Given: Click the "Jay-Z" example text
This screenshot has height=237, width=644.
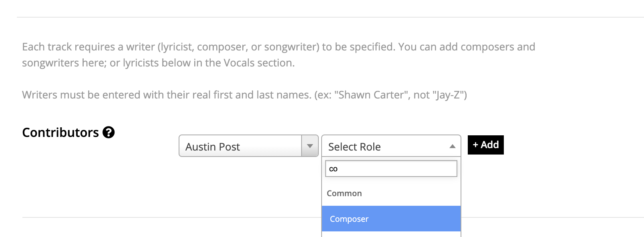Looking at the screenshot, I should (x=449, y=95).
